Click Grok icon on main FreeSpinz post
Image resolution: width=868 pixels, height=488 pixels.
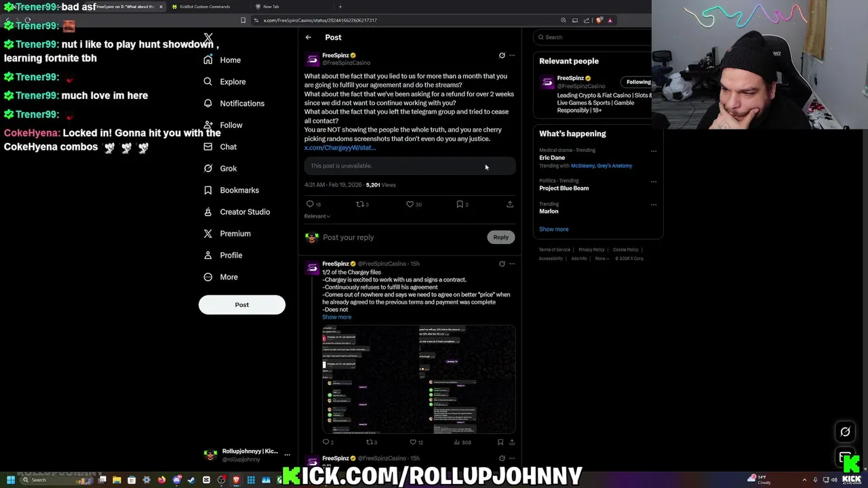click(x=502, y=56)
